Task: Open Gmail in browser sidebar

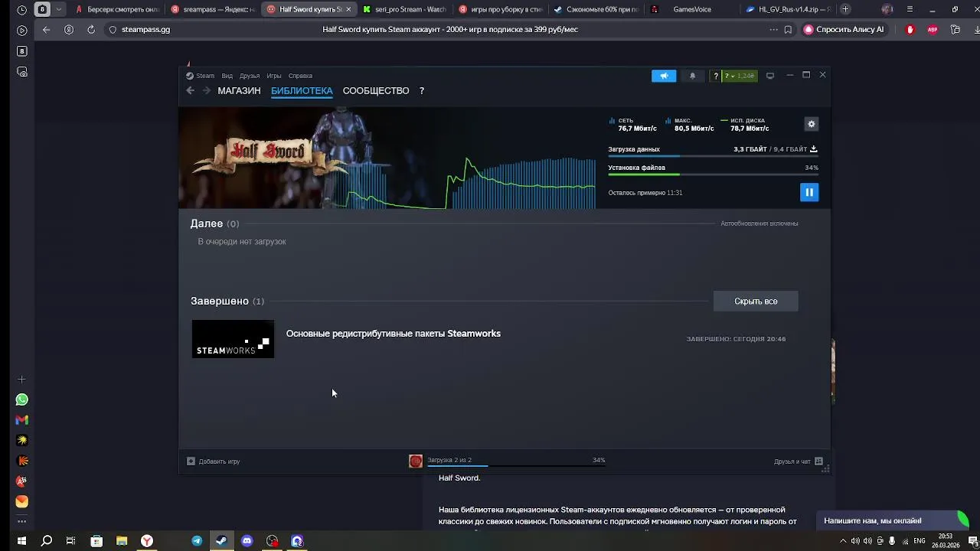Action: click(x=22, y=420)
